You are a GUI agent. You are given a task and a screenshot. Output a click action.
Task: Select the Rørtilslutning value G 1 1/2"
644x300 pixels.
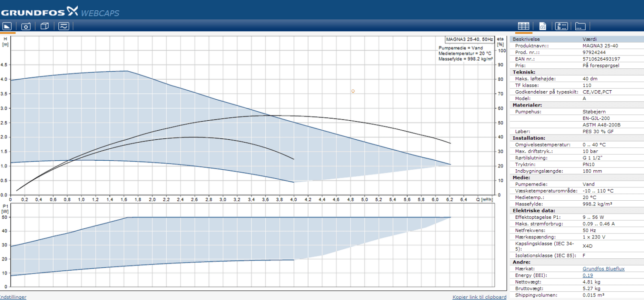tap(592, 158)
